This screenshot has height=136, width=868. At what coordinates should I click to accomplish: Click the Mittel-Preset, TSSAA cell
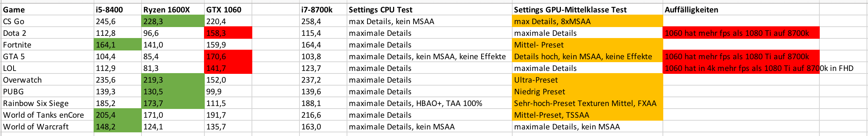pos(588,115)
